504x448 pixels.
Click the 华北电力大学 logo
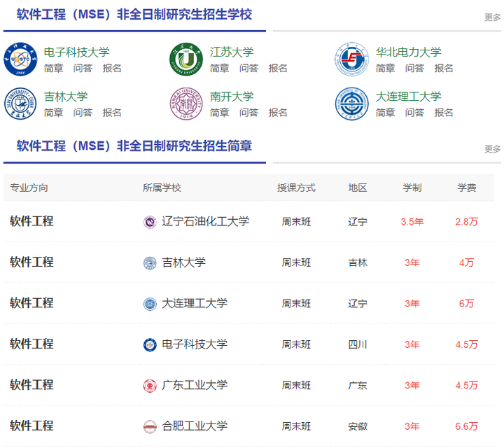(352, 59)
